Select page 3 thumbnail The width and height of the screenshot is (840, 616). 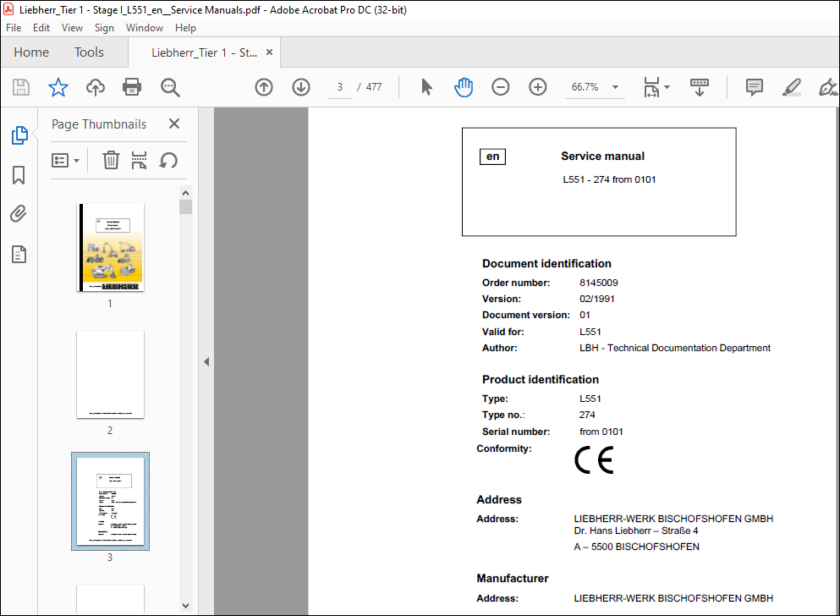coord(110,502)
